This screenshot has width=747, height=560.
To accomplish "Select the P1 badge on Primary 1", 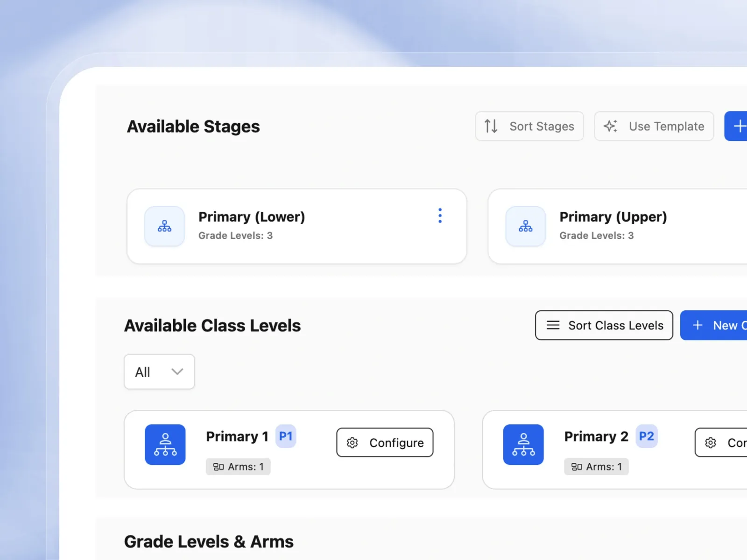I will tap(286, 436).
